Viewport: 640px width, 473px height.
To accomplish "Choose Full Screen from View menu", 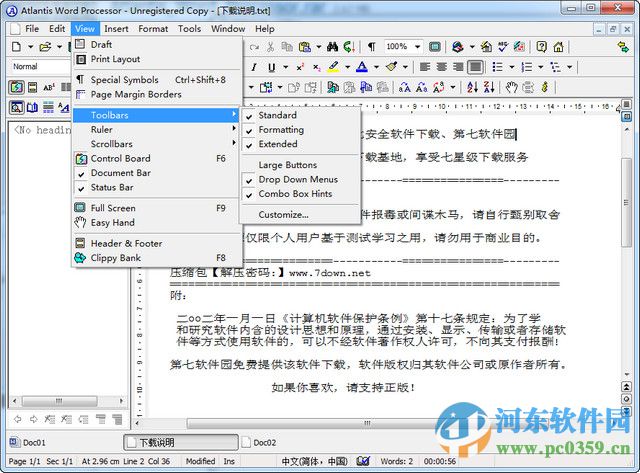I will (156, 209).
